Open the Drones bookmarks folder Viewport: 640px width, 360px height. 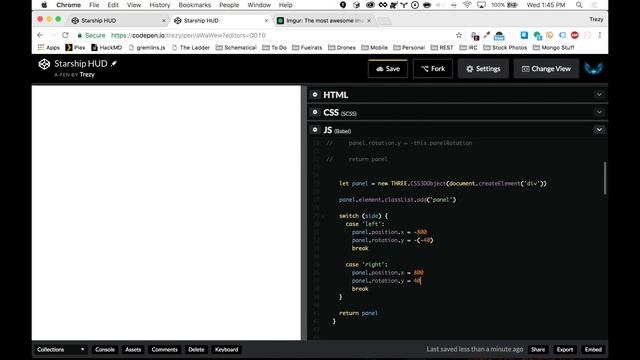click(x=342, y=47)
